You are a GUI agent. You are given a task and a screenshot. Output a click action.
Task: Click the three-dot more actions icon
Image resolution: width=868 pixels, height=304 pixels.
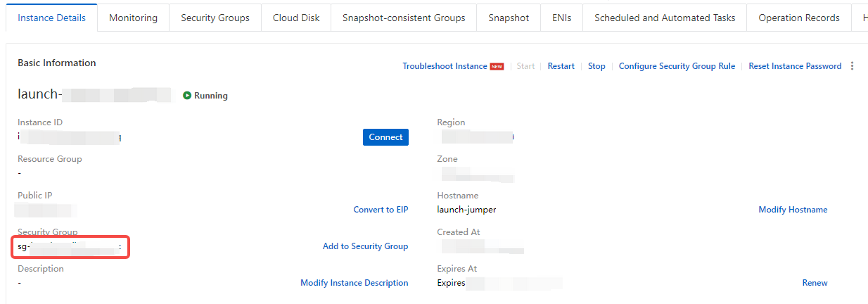point(852,66)
